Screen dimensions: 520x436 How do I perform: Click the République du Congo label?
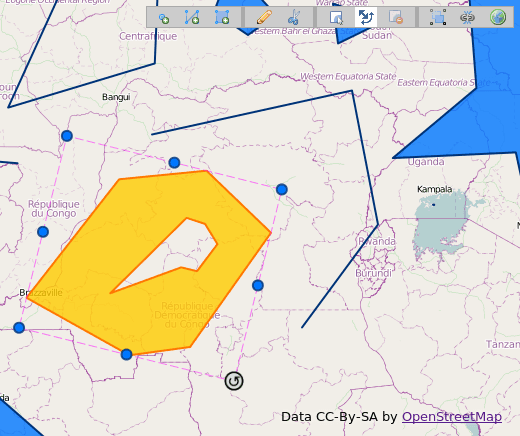coord(54,209)
